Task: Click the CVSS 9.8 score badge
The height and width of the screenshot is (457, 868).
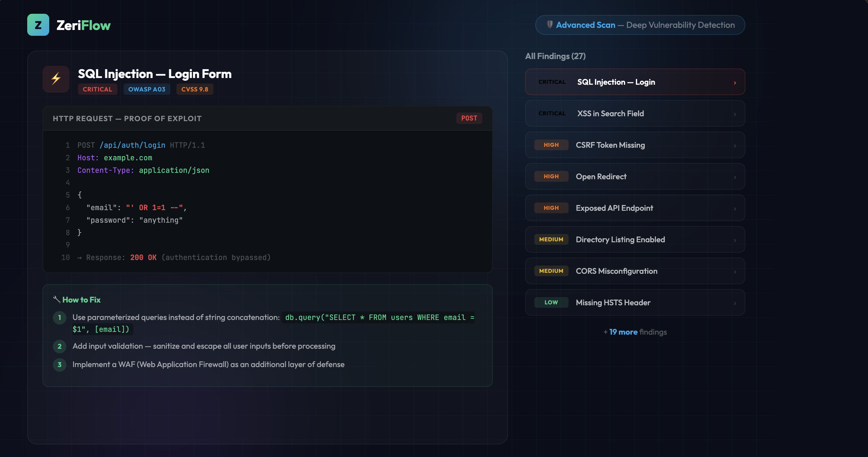Action: 195,89
